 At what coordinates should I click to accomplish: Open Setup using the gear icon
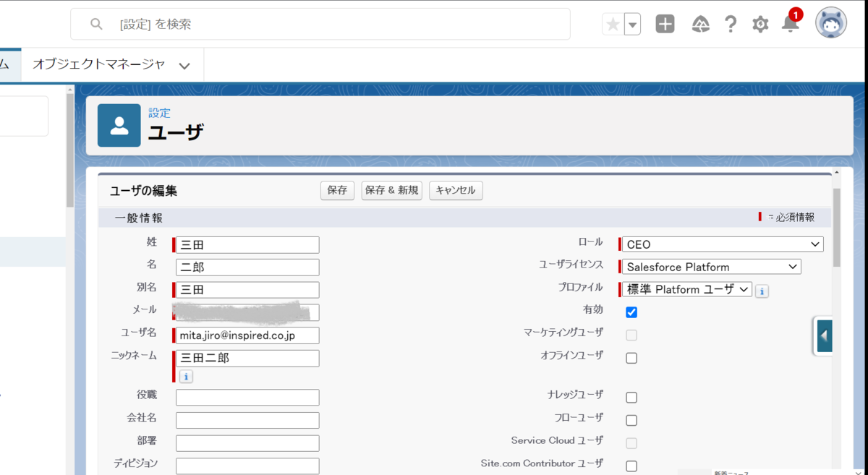[760, 23]
